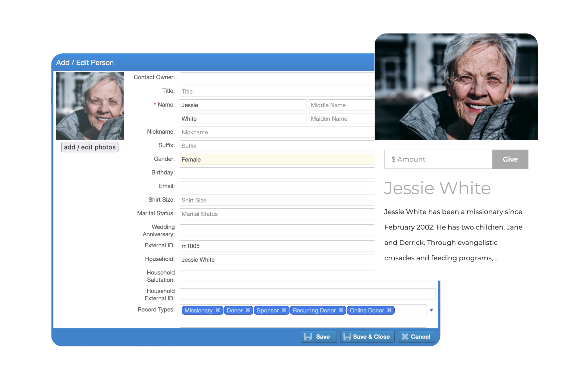This screenshot has height=381, width=588.
Task: Focus the $ Amount donation field
Action: click(x=438, y=159)
